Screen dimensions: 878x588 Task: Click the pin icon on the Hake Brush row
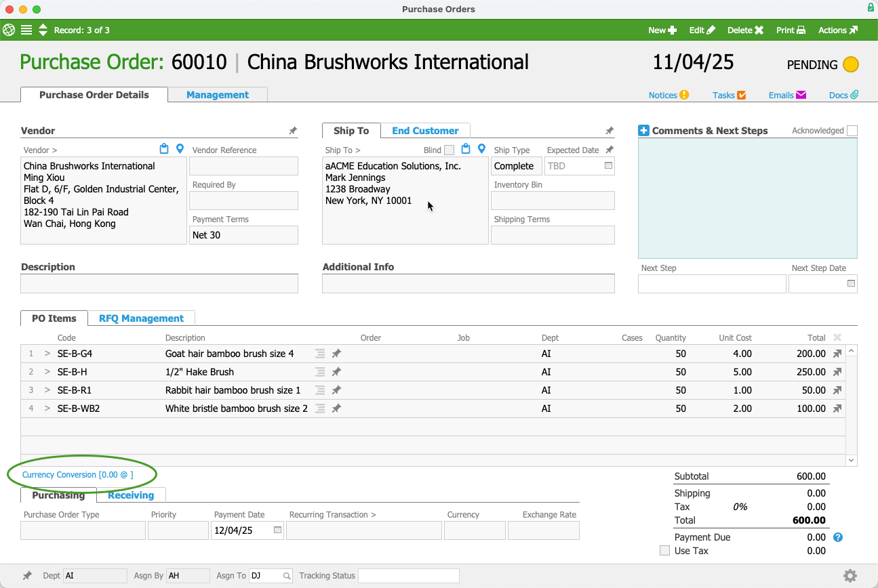pos(336,372)
